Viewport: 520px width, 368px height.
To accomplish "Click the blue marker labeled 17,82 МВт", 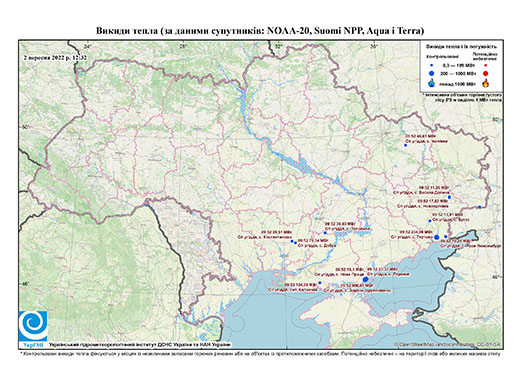I will (x=479, y=207).
